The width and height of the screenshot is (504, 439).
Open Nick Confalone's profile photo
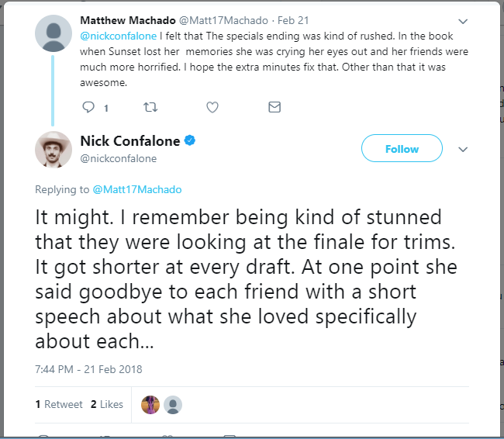click(54, 149)
